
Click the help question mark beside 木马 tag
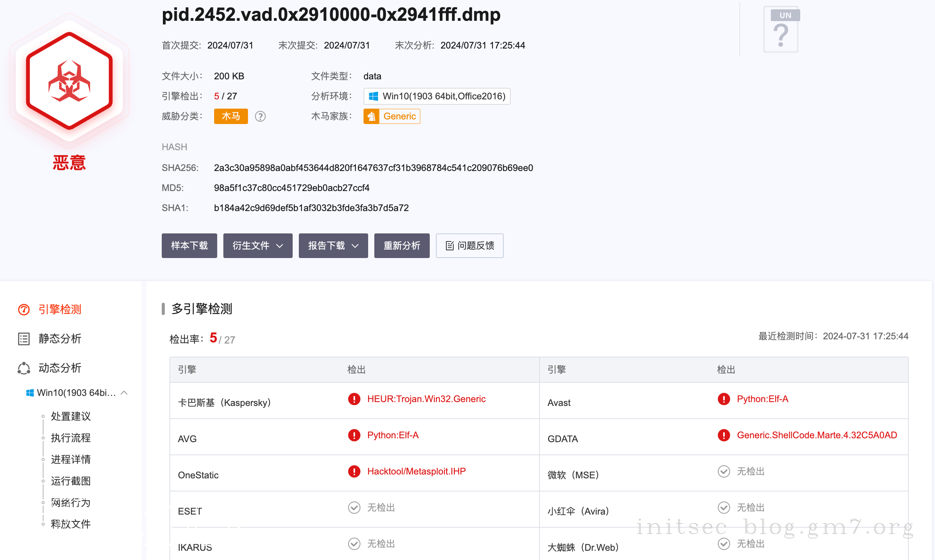coord(260,116)
